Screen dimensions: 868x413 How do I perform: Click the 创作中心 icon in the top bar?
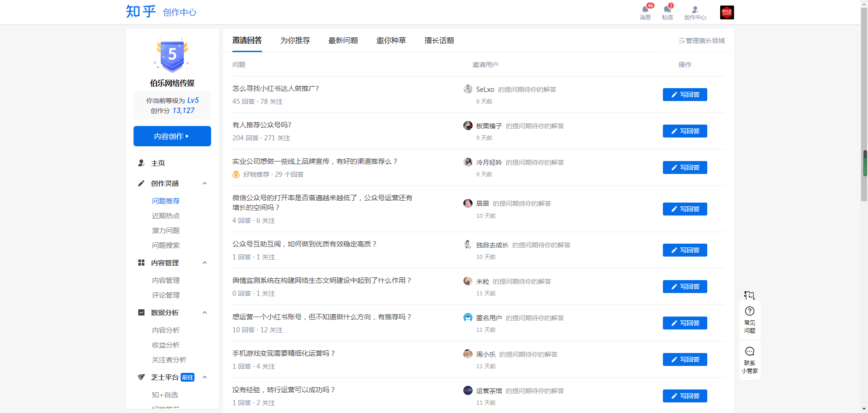(695, 10)
